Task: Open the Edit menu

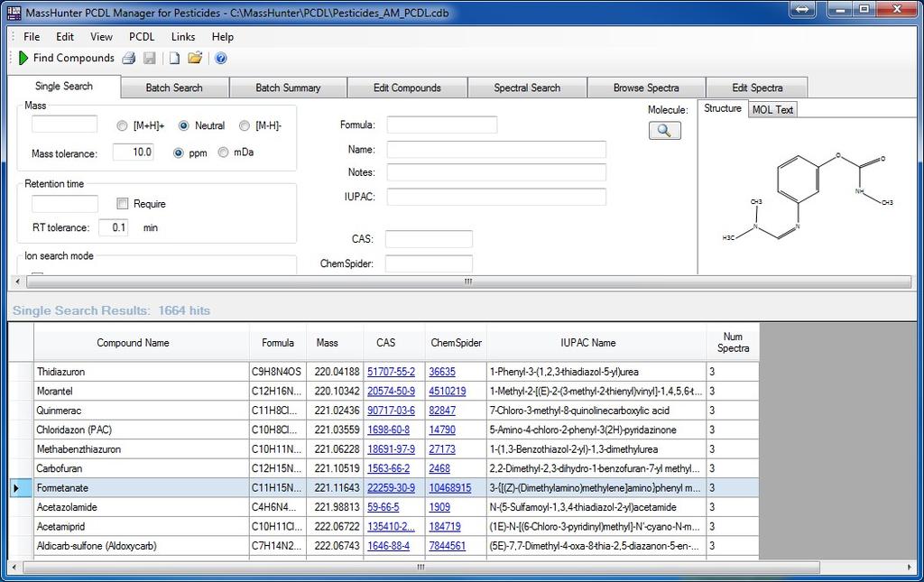Action: pyautogui.click(x=65, y=36)
